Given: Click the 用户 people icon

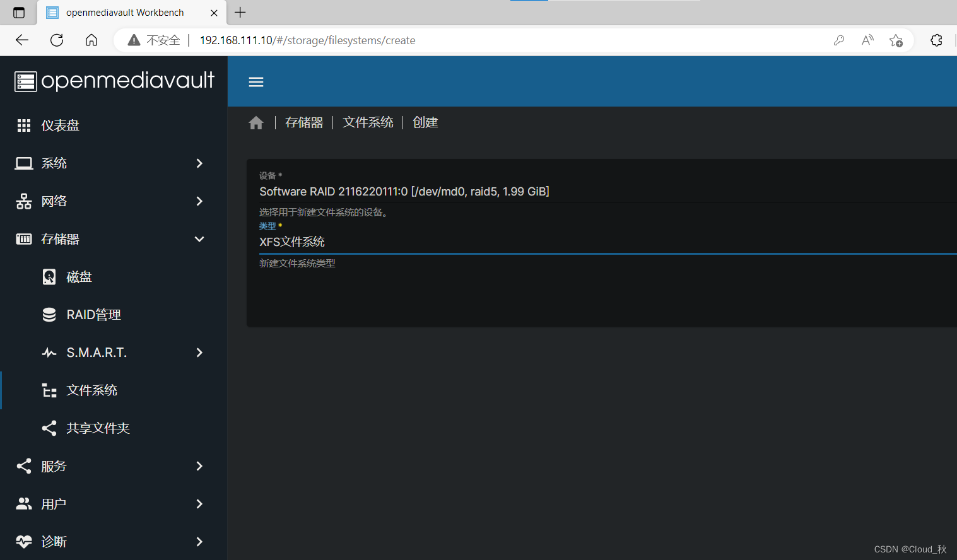Looking at the screenshot, I should tap(24, 504).
